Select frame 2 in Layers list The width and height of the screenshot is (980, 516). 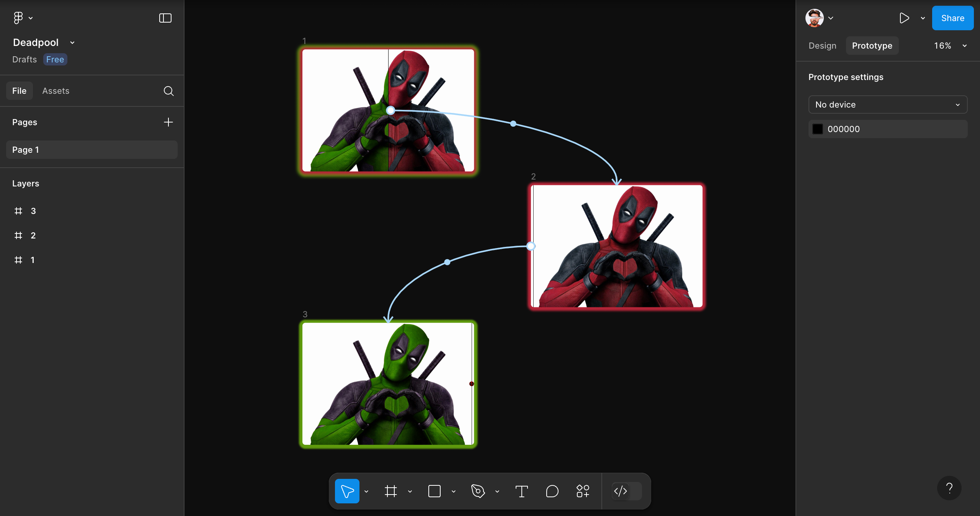[x=33, y=235]
